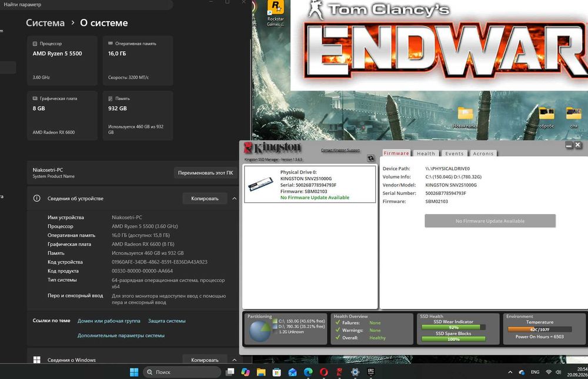Click the Kingston logo in SSD Manager
The width and height of the screenshot is (588, 379).
[273, 148]
